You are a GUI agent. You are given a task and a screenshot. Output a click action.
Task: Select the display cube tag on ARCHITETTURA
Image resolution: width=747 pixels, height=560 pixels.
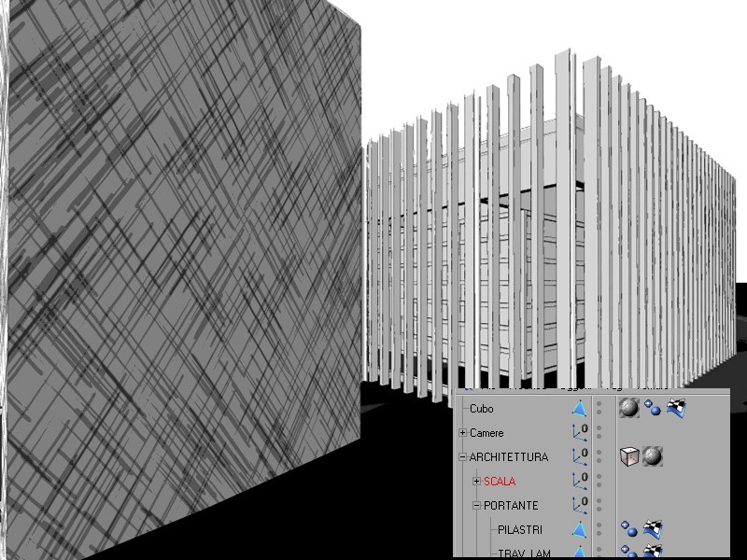point(629,456)
